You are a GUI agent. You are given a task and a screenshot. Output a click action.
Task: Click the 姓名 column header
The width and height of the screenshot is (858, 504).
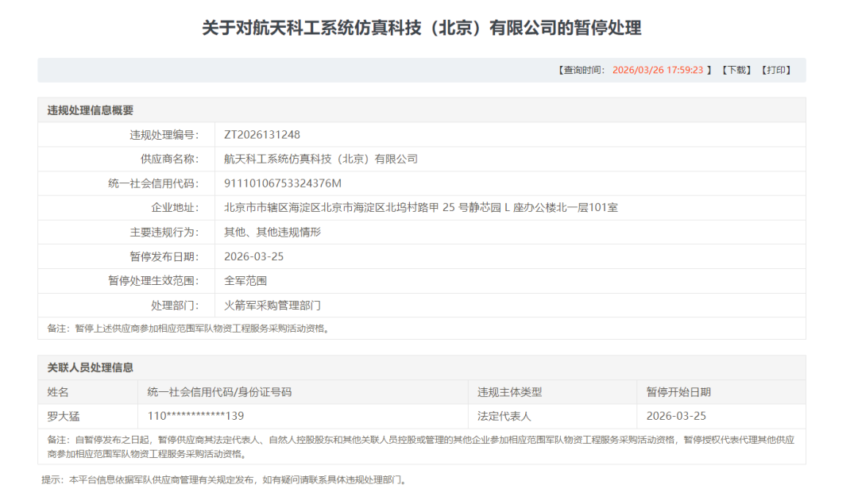[58, 392]
